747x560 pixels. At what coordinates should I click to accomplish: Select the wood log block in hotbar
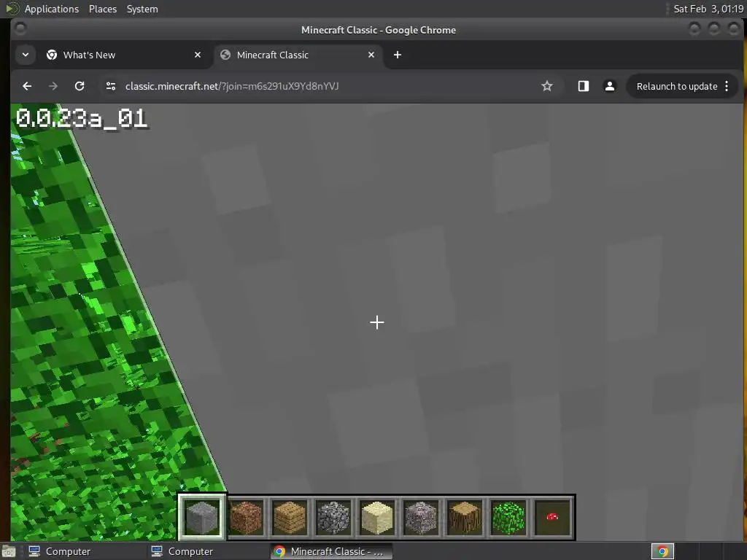coord(465,517)
